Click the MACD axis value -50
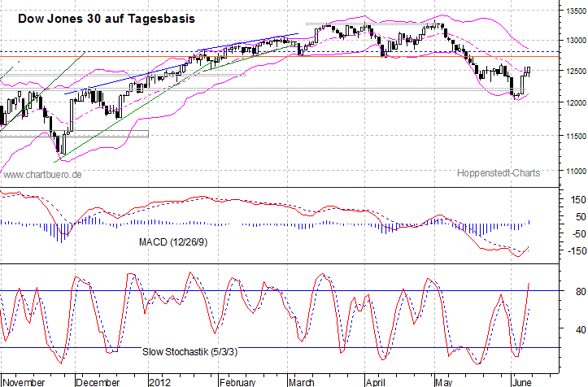588x387 pixels. pyautogui.click(x=577, y=234)
